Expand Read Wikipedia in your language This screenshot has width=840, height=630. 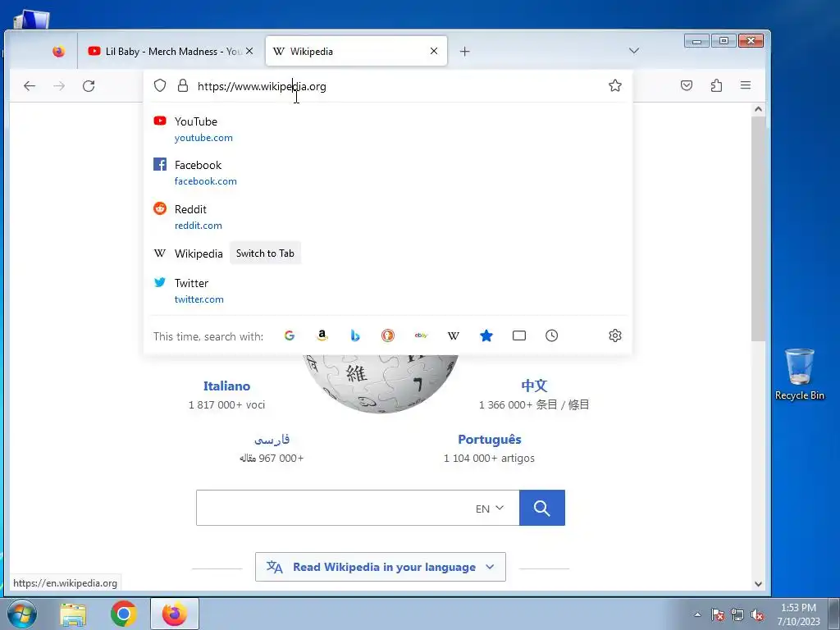[381, 567]
